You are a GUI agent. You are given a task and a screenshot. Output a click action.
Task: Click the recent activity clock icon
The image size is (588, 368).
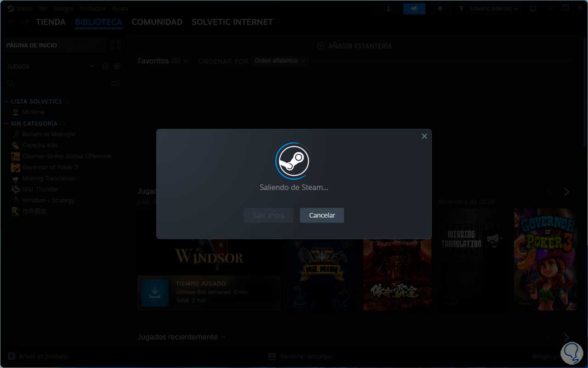coord(105,66)
